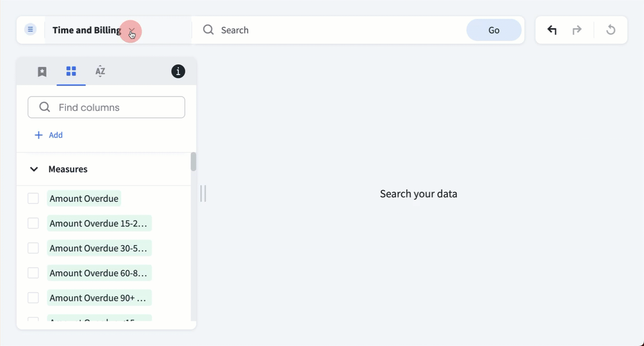Click the data source list icon
The height and width of the screenshot is (346, 644).
coord(30,30)
